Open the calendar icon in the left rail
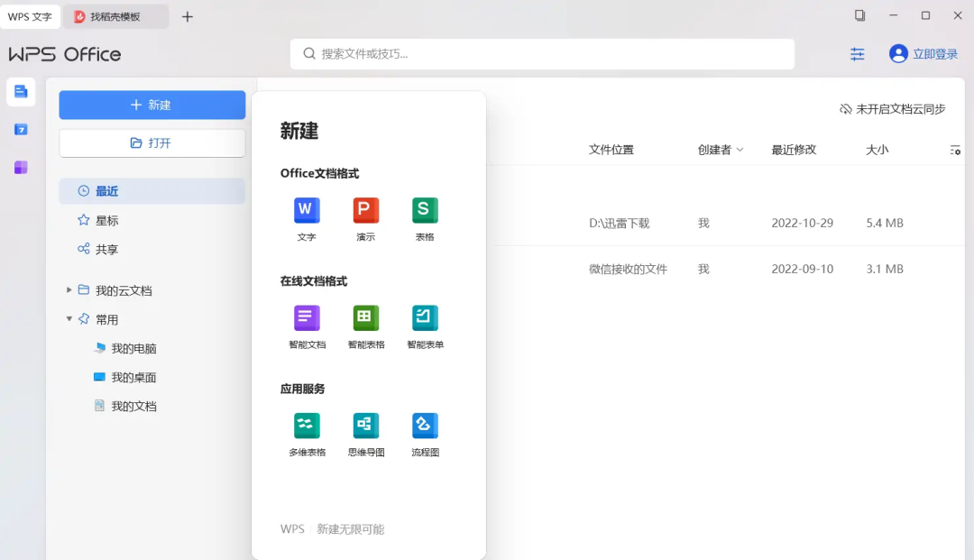Image resolution: width=974 pixels, height=560 pixels. pos(21,129)
